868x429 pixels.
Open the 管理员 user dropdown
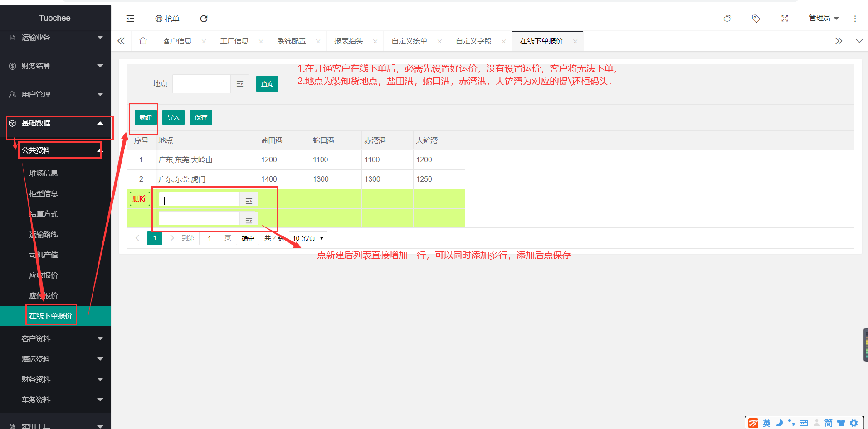click(824, 18)
